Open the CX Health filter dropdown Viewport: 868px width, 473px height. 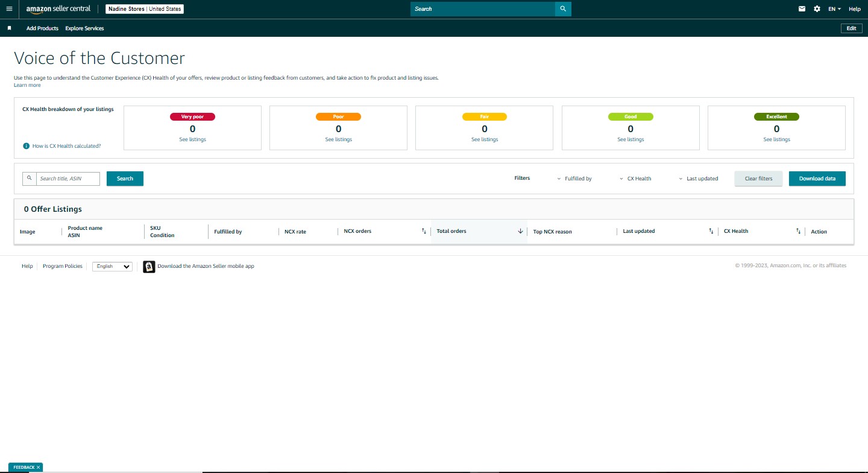636,179
